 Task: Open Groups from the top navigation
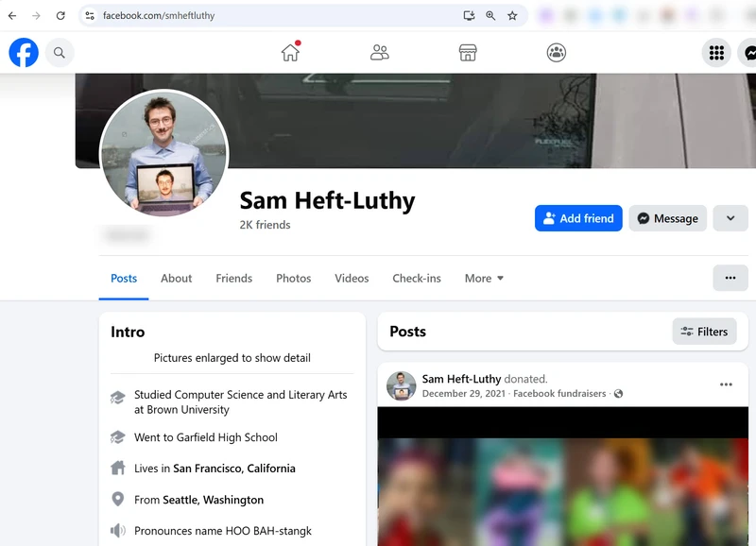[x=556, y=53]
